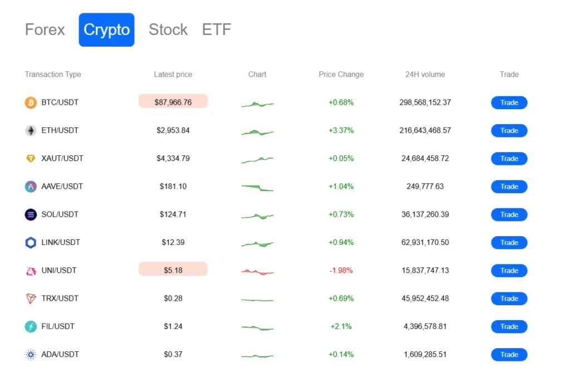Click the Bitcoin coin icon
The height and width of the screenshot is (392, 570).
(31, 102)
